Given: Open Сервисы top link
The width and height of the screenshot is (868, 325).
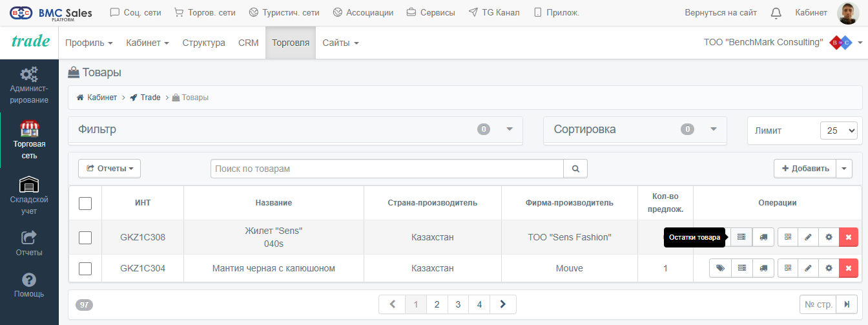Looking at the screenshot, I should tap(431, 12).
